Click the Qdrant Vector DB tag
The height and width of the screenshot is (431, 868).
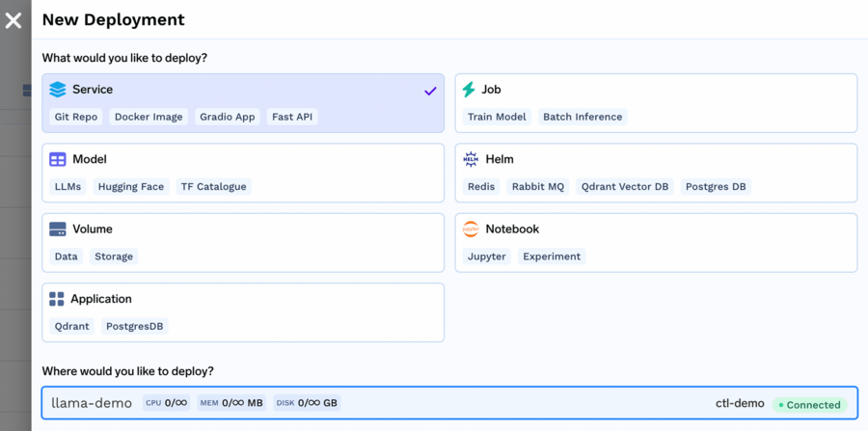tap(625, 186)
